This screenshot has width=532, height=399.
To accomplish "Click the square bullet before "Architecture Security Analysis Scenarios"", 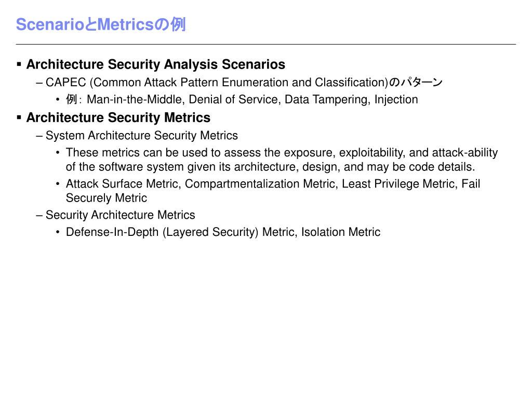I will (x=19, y=64).
